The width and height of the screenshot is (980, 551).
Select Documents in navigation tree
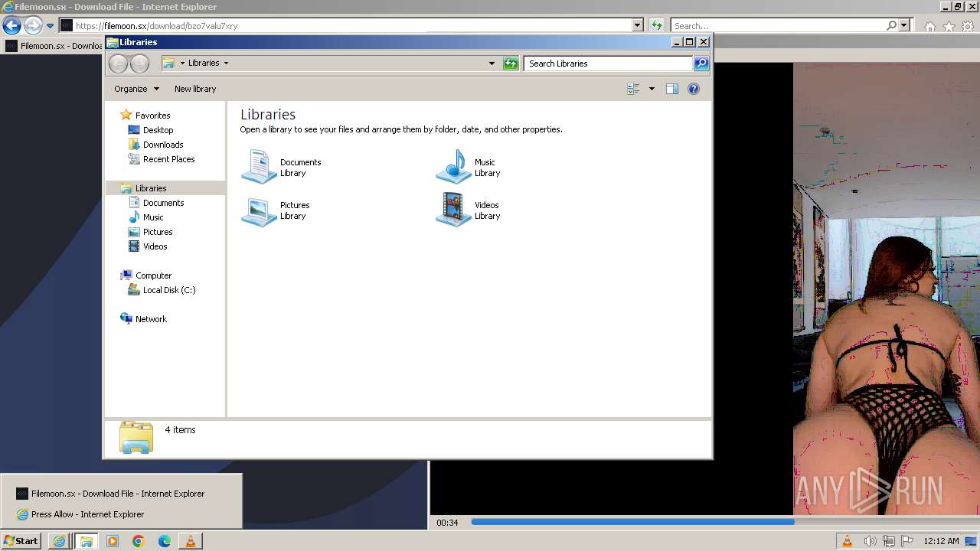[163, 203]
